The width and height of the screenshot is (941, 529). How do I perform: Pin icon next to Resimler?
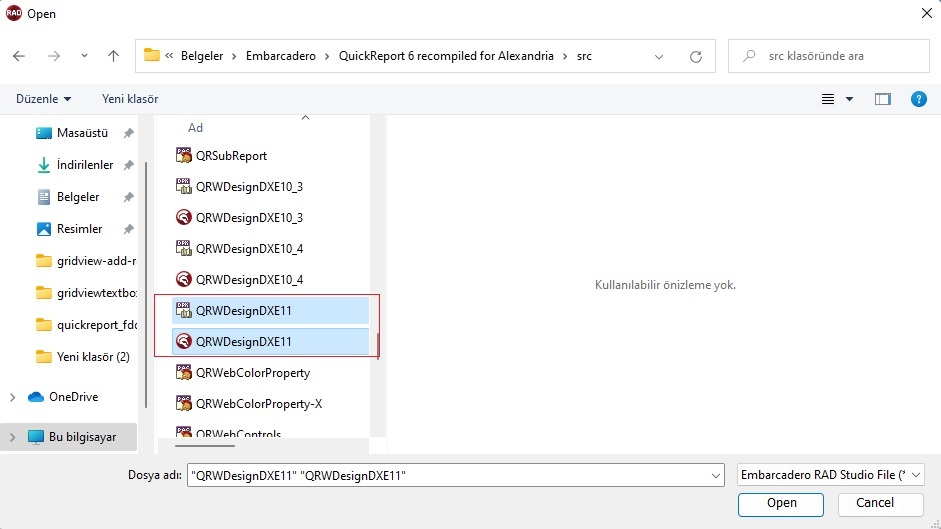pos(128,229)
